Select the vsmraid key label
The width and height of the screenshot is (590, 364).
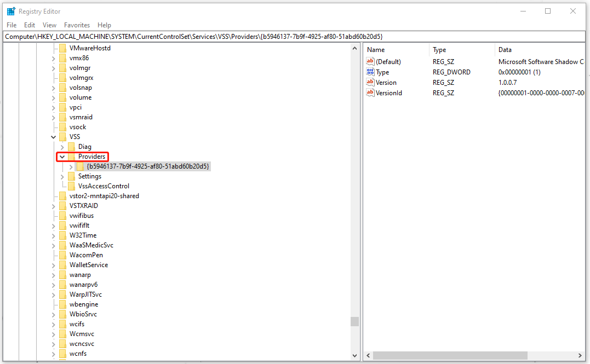[81, 117]
